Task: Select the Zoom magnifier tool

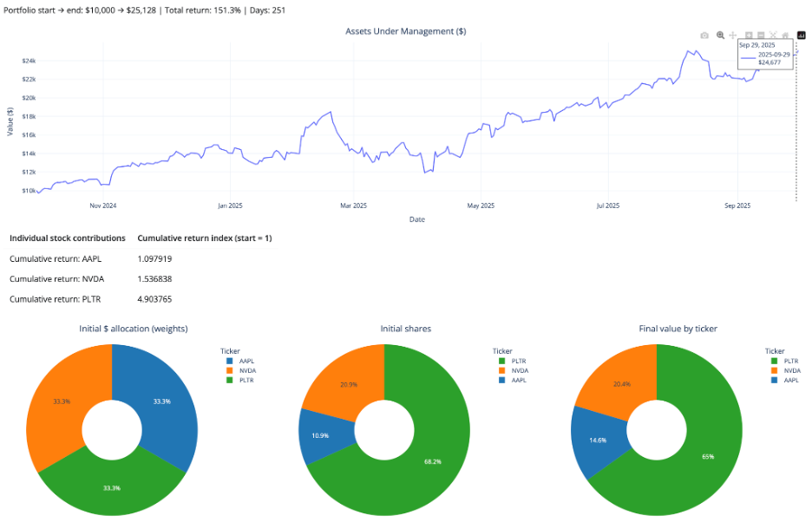Action: (x=720, y=36)
